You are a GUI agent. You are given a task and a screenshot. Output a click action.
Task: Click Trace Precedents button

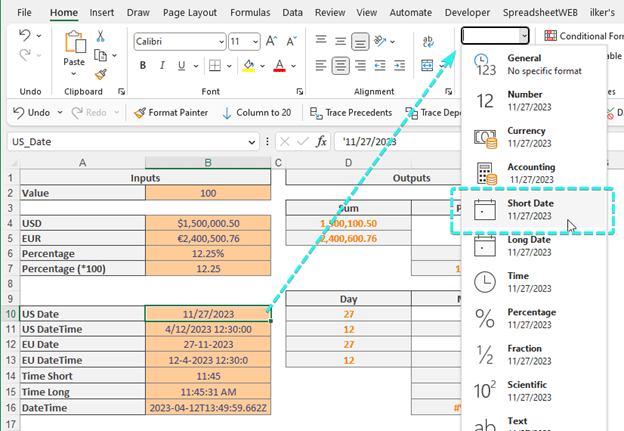tap(351, 113)
